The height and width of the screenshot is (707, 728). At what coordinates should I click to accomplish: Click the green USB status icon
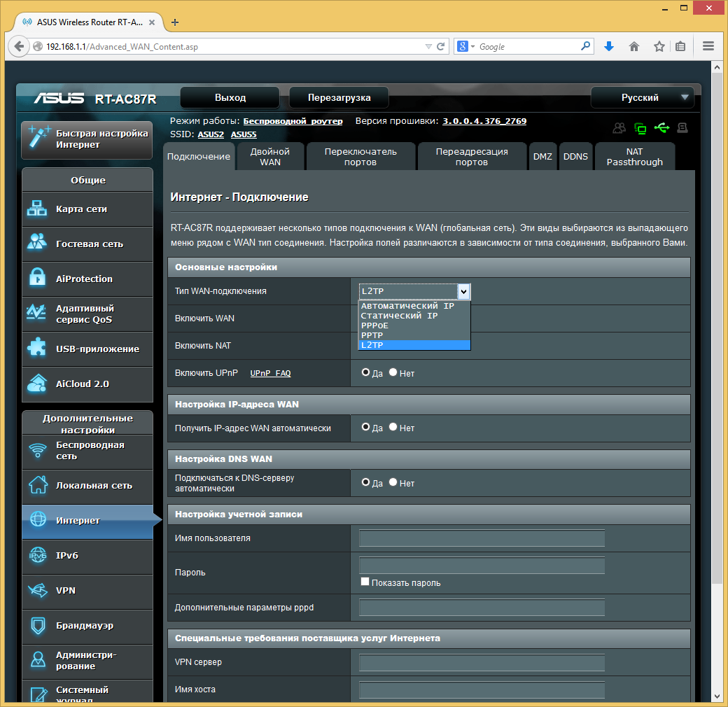click(661, 127)
